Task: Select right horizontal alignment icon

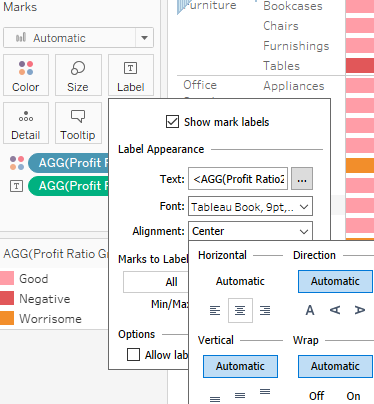Action: tap(265, 311)
